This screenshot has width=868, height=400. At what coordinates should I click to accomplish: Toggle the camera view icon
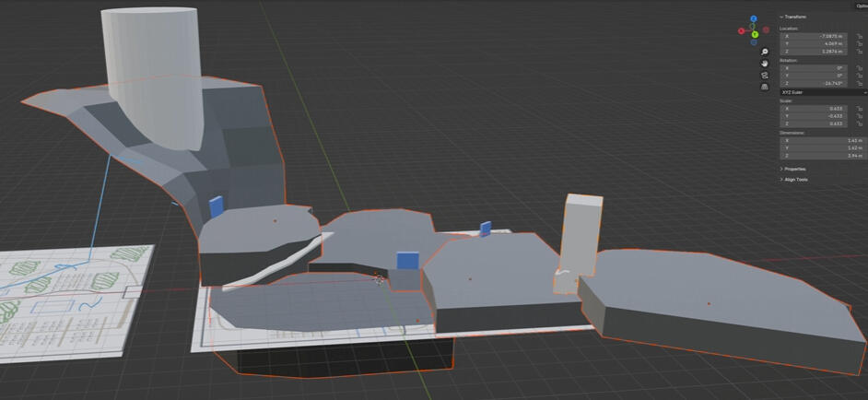click(x=765, y=76)
